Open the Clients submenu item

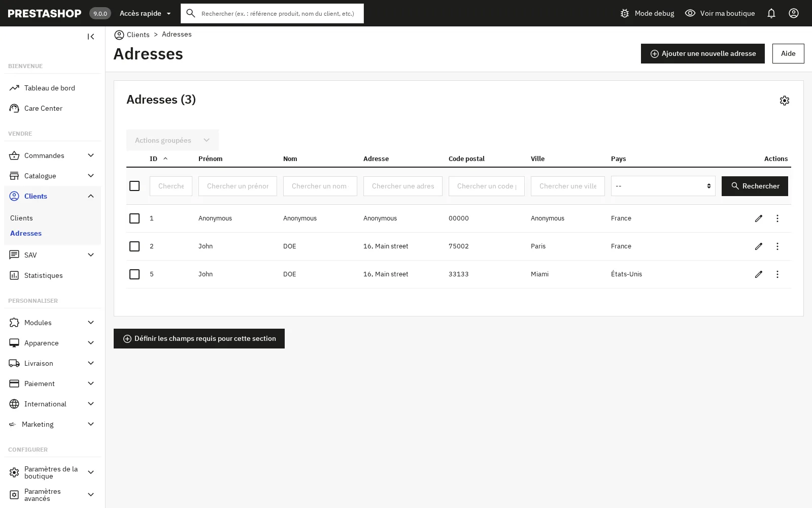click(x=21, y=218)
